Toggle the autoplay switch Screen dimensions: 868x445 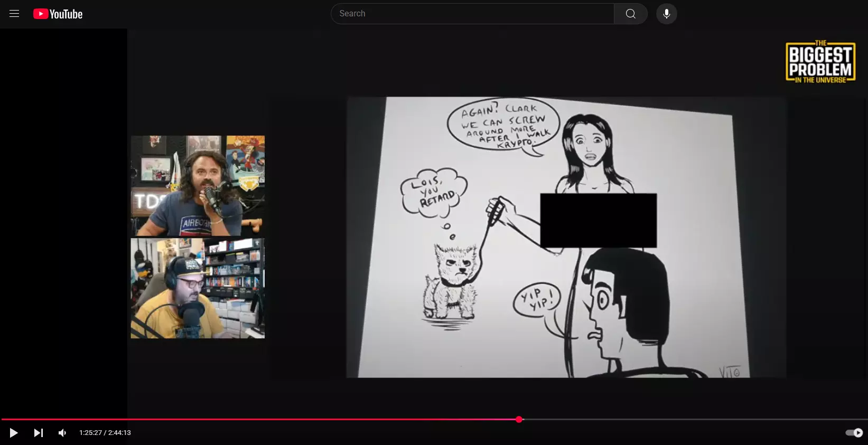[854, 433]
